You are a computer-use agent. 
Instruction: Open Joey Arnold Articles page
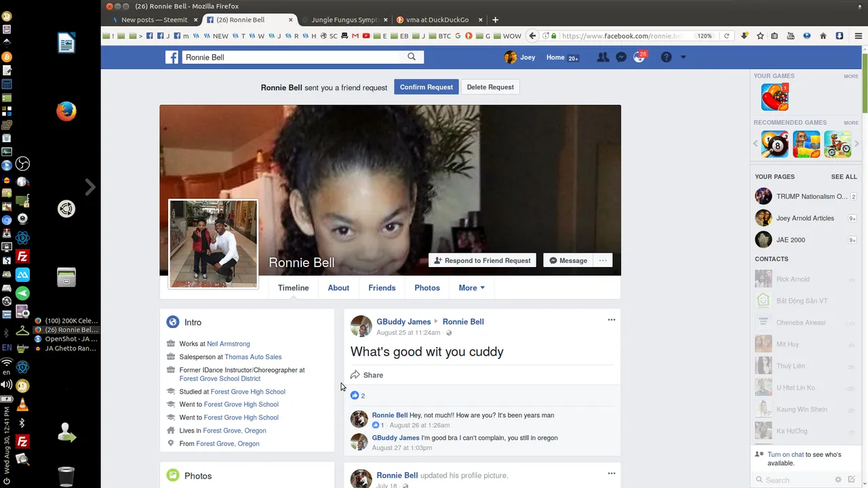(806, 218)
